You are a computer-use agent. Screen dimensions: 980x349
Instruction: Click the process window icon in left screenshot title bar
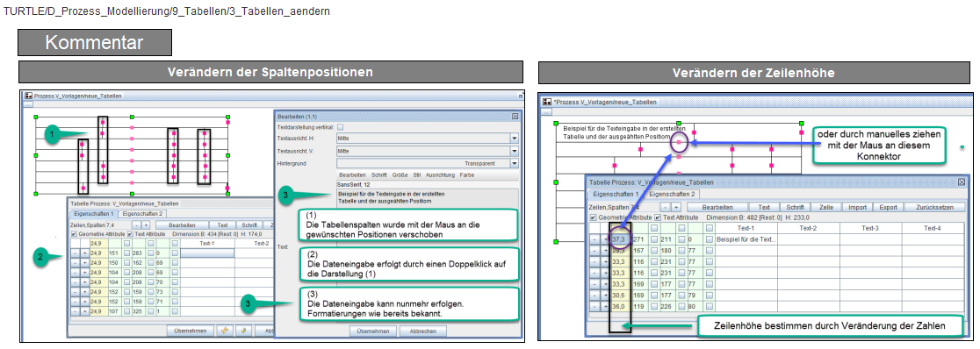click(x=28, y=96)
